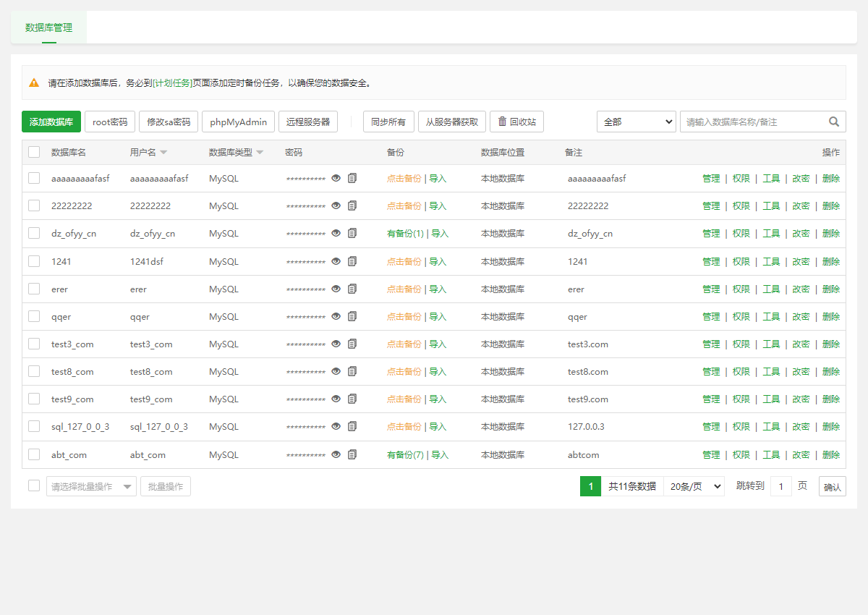The image size is (868, 615).
Task: Select the checkbox for dz_ofyy_cn row
Action: [x=33, y=233]
